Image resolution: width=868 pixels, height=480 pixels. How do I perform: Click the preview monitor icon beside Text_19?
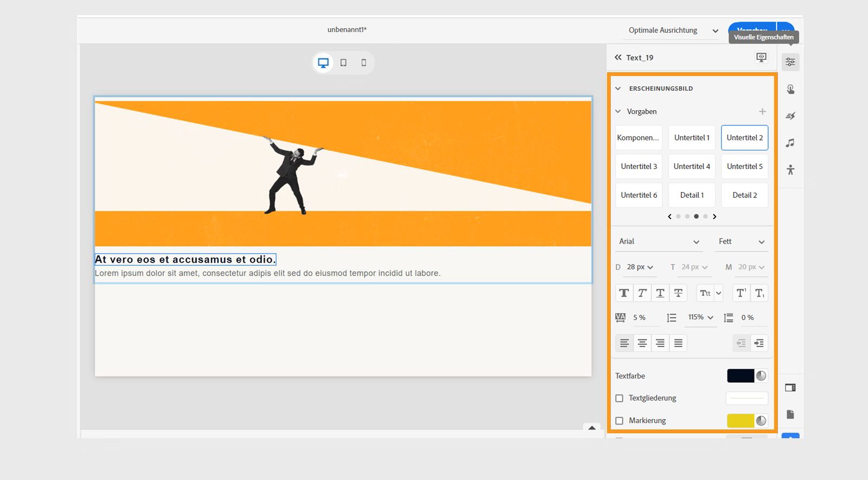[x=761, y=58]
